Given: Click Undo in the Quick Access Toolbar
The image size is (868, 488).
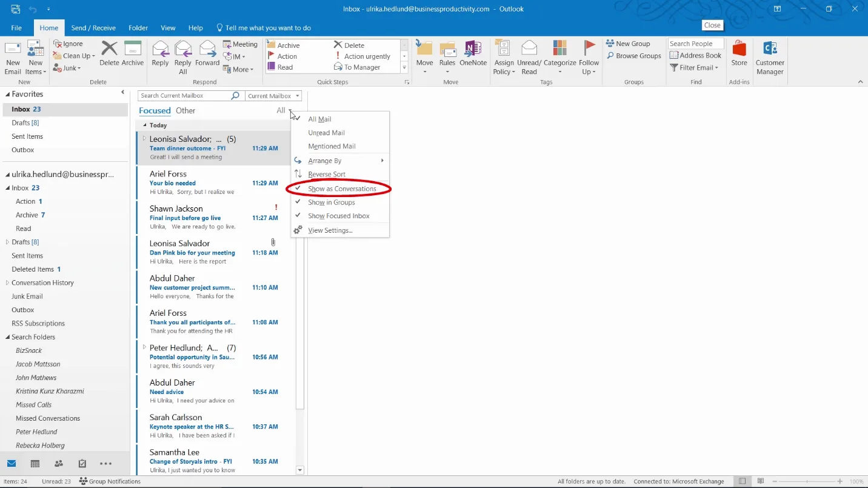Looking at the screenshot, I should tap(33, 9).
